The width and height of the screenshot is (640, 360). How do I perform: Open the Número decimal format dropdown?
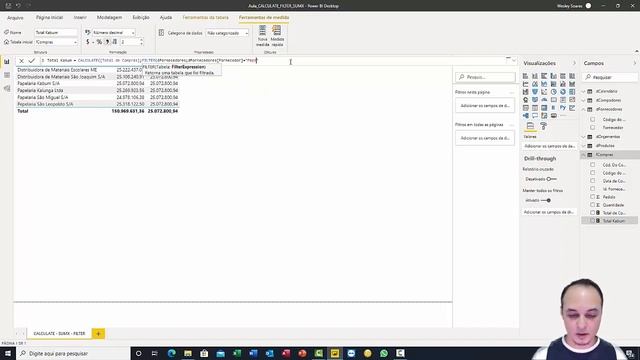pyautogui.click(x=114, y=32)
